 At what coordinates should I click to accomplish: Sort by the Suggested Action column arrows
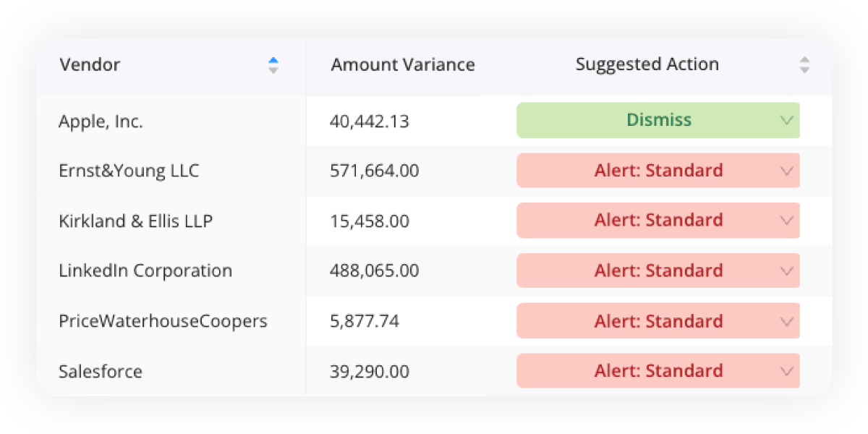(804, 65)
